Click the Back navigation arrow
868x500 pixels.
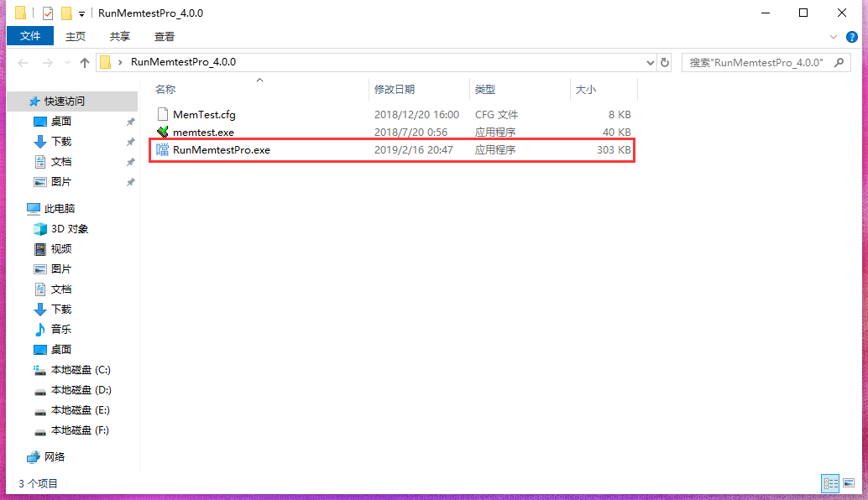[23, 62]
